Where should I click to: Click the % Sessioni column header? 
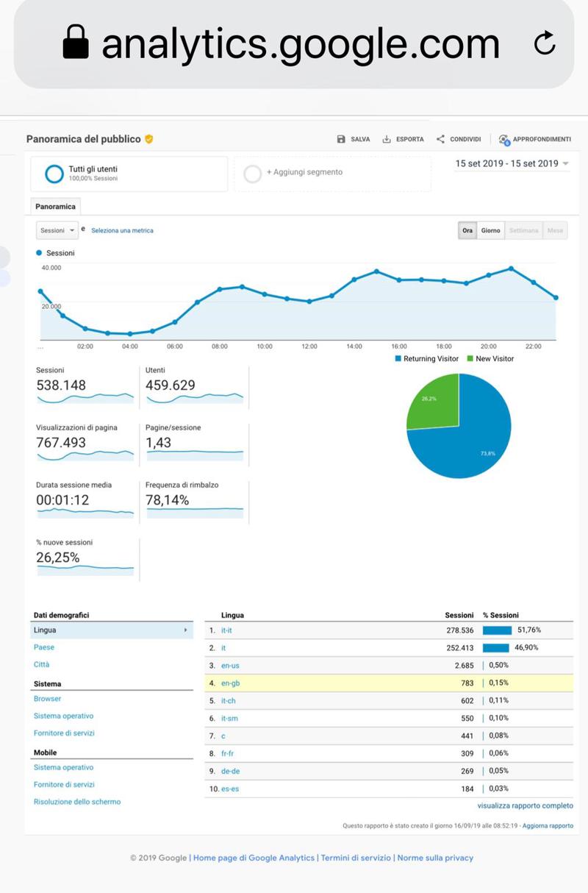pos(501,615)
